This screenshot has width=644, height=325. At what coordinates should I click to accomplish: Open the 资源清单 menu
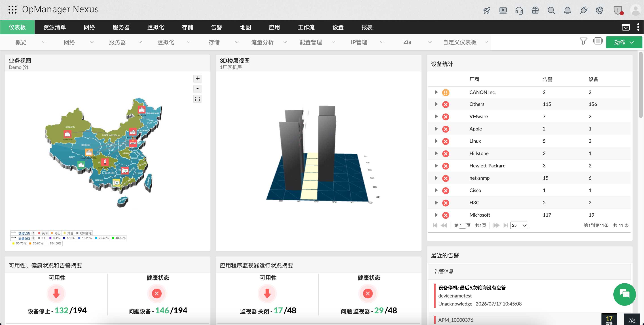tap(55, 27)
